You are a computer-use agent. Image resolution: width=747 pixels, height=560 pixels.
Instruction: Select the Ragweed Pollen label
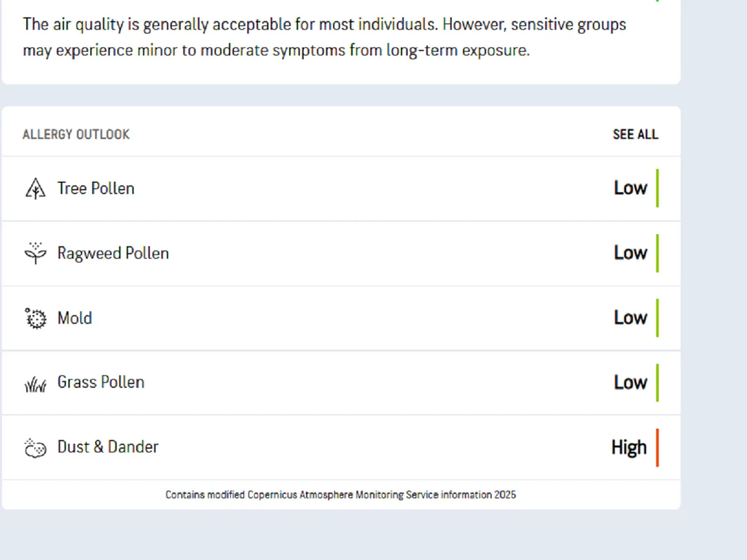(x=113, y=253)
